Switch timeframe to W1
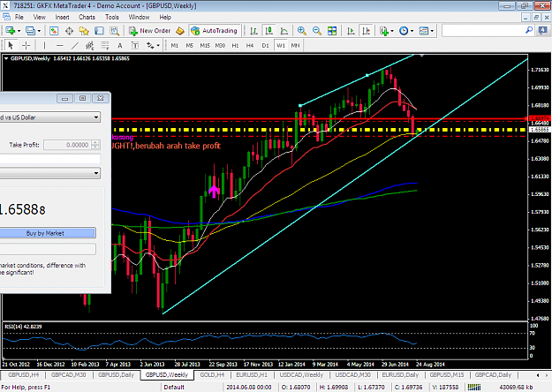This screenshot has width=552, height=392. tap(281, 45)
